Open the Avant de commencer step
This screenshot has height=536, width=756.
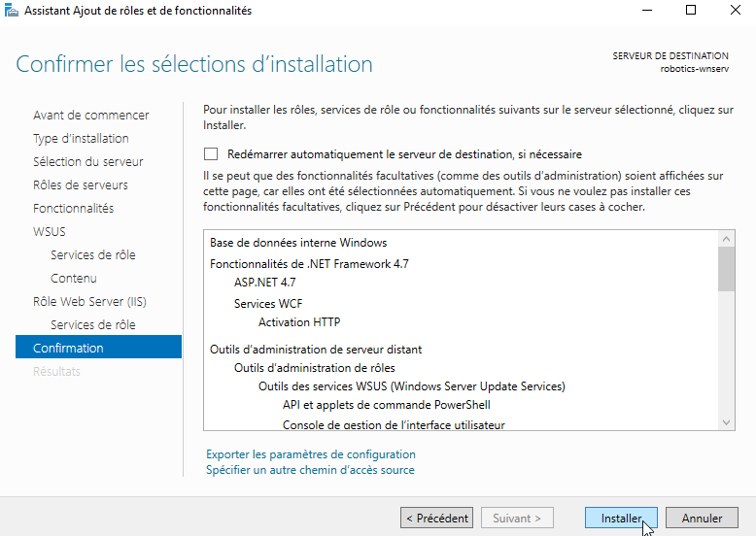(x=91, y=116)
